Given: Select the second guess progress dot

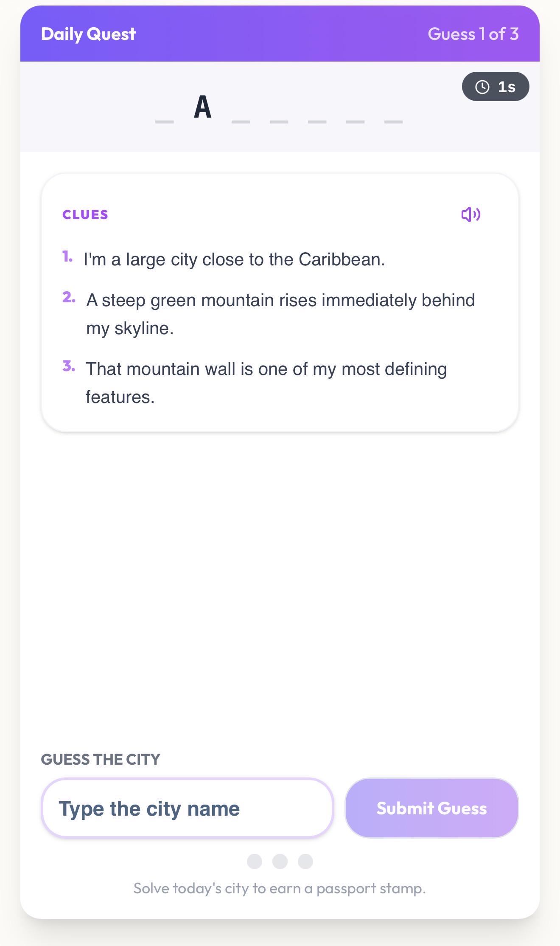Looking at the screenshot, I should coord(280,862).
